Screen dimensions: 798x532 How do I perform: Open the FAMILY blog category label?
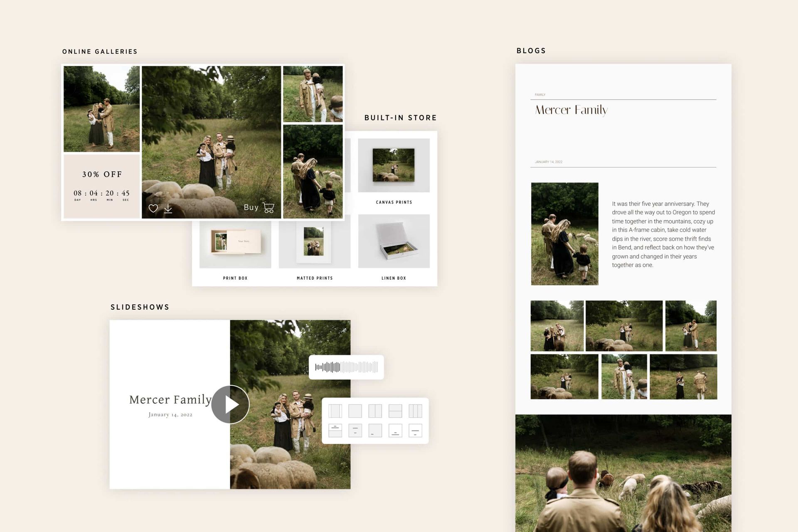point(540,95)
